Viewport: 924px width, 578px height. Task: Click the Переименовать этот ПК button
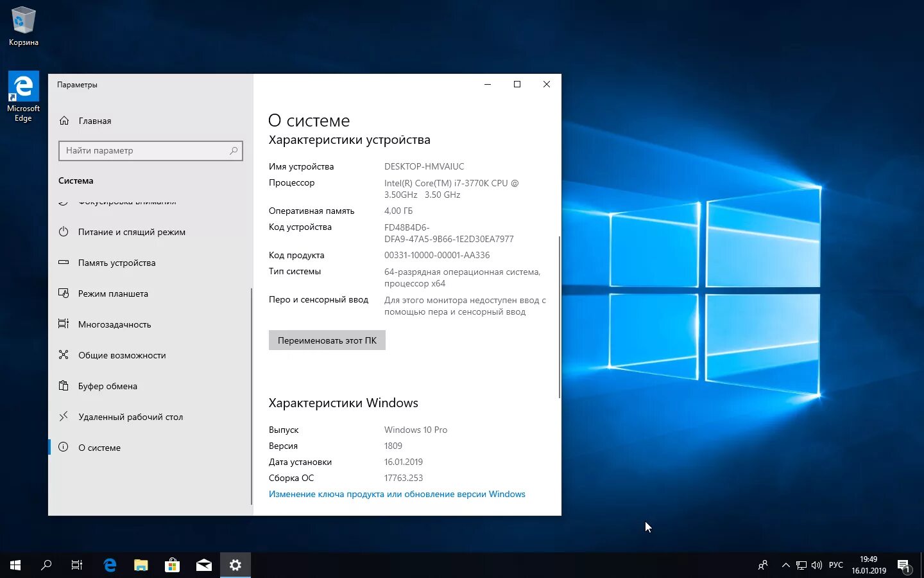pos(327,340)
